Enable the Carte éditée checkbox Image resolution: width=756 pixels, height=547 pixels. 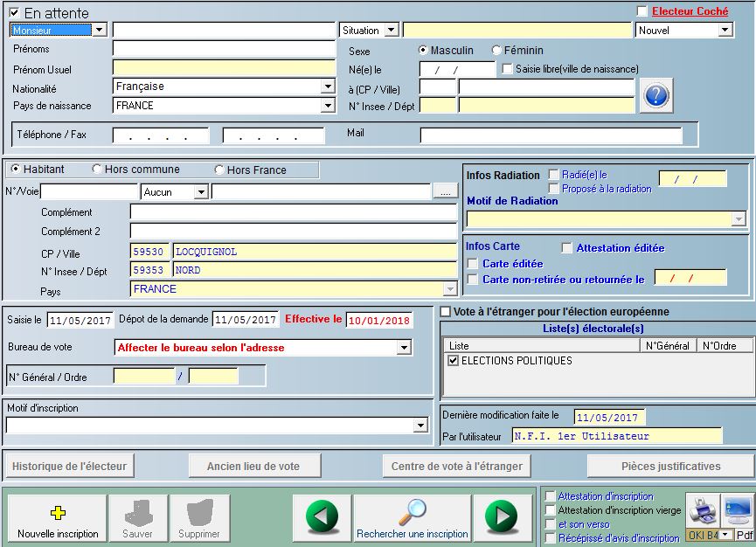tap(473, 264)
